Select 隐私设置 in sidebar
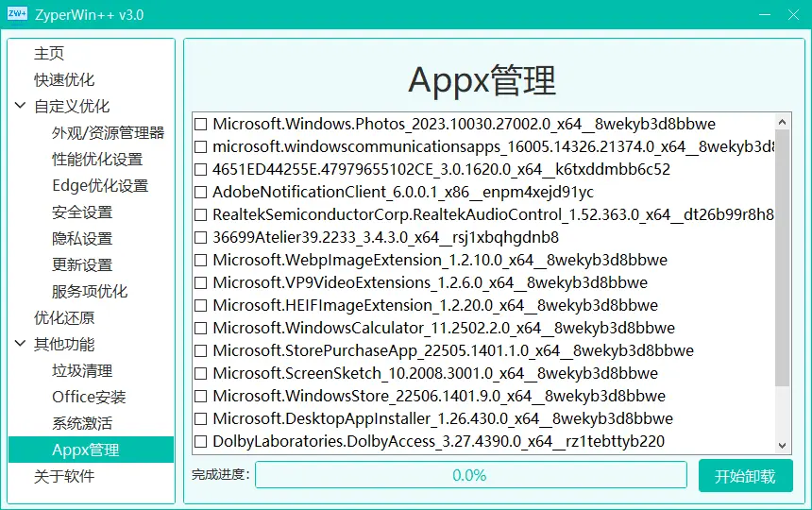812x510 pixels. click(82, 238)
